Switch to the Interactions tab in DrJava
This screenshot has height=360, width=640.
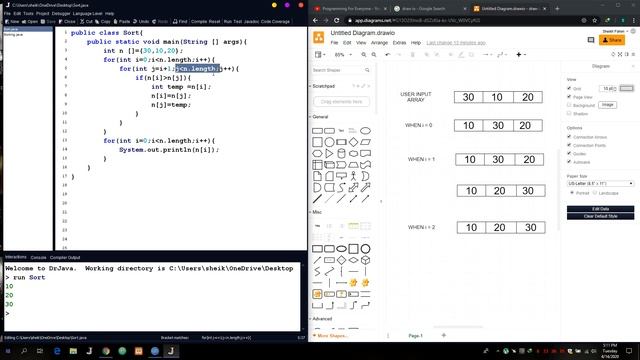[16, 257]
